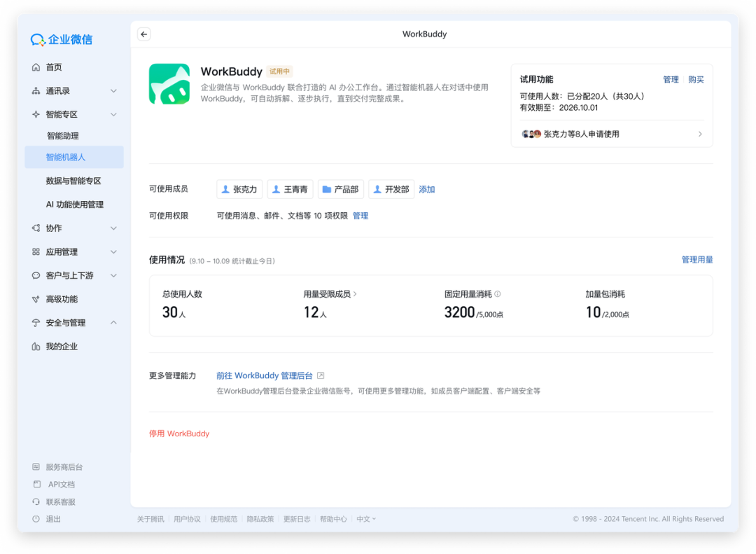Click the 关于腾讯 footer link

(150, 519)
